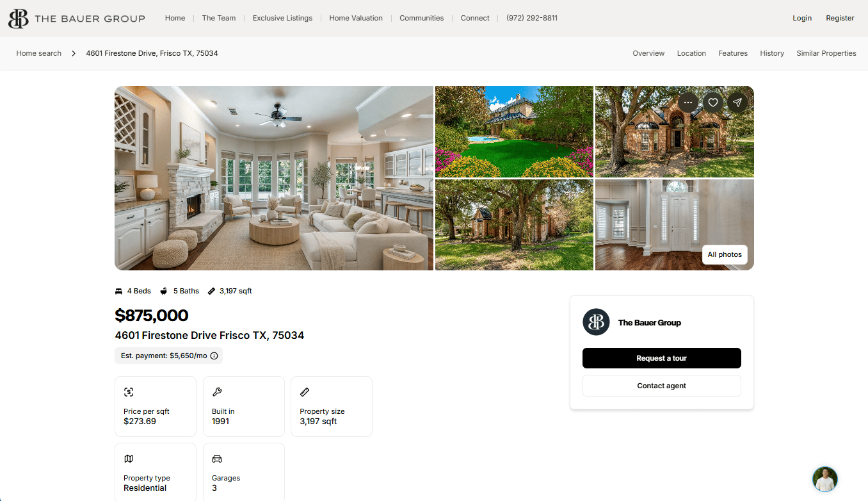The width and height of the screenshot is (868, 501).
Task: Click the Register link in header
Action: coord(840,18)
